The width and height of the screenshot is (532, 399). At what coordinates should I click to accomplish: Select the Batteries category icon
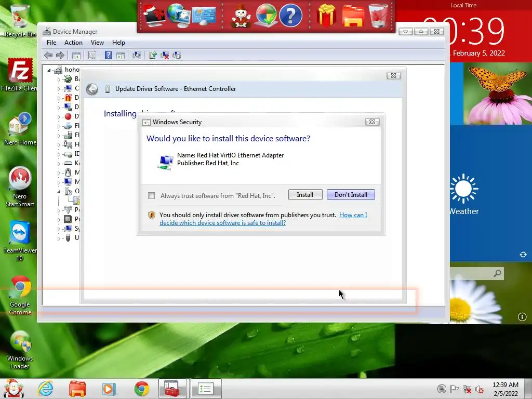pyautogui.click(x=68, y=79)
